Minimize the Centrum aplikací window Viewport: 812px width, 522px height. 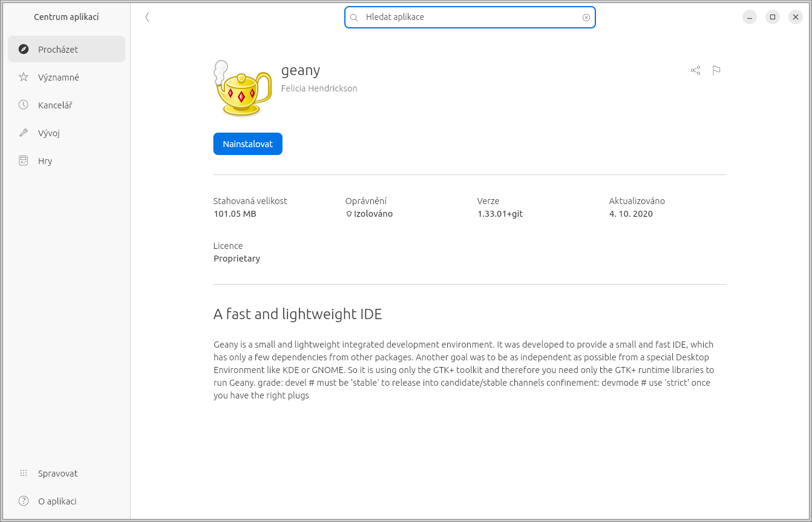[x=750, y=17]
